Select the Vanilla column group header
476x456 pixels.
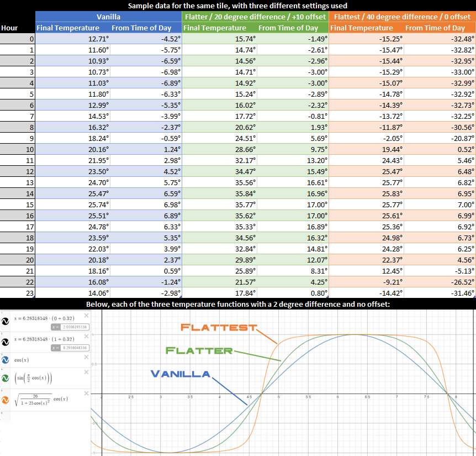coord(108,17)
